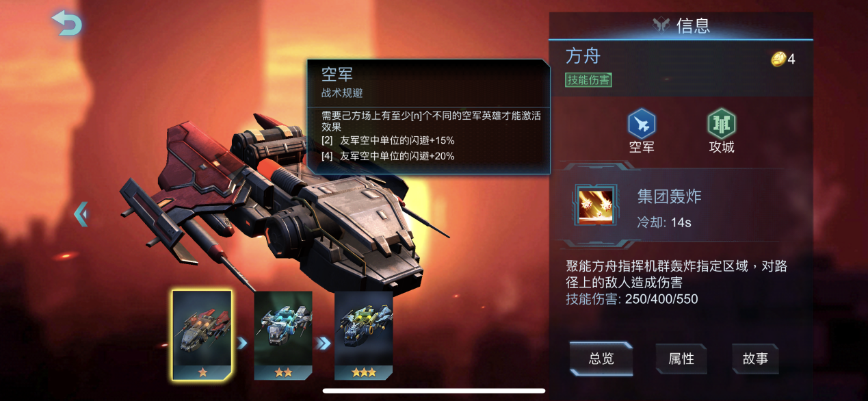
Task: Tap the blue back arrow icon
Action: click(x=67, y=23)
